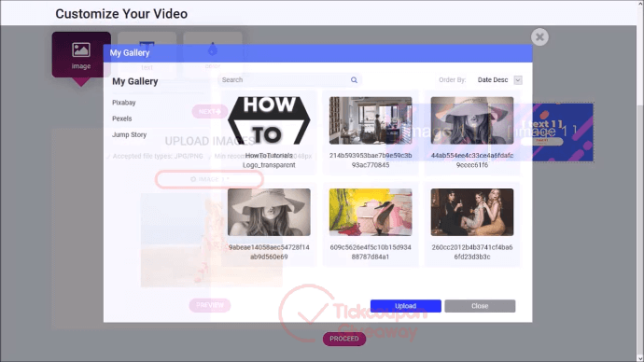The width and height of the screenshot is (644, 362).
Task: Close the dialog with the round X icon
Action: coord(539,37)
